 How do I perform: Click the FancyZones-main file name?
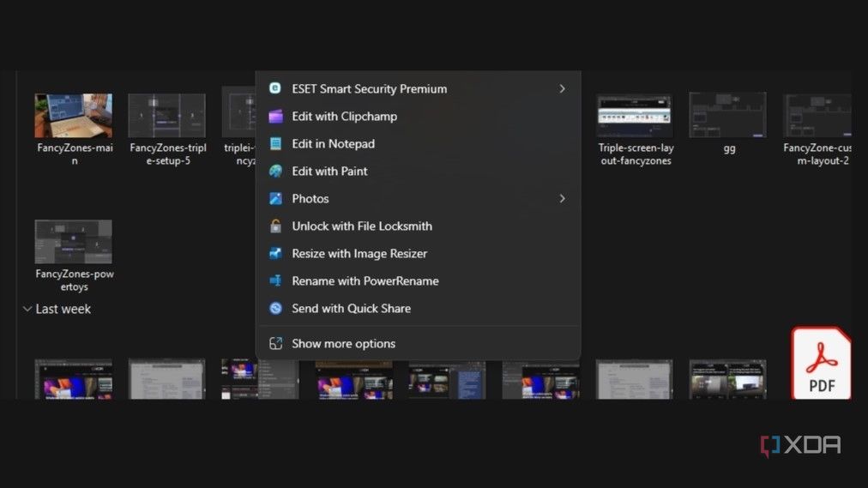coord(75,154)
